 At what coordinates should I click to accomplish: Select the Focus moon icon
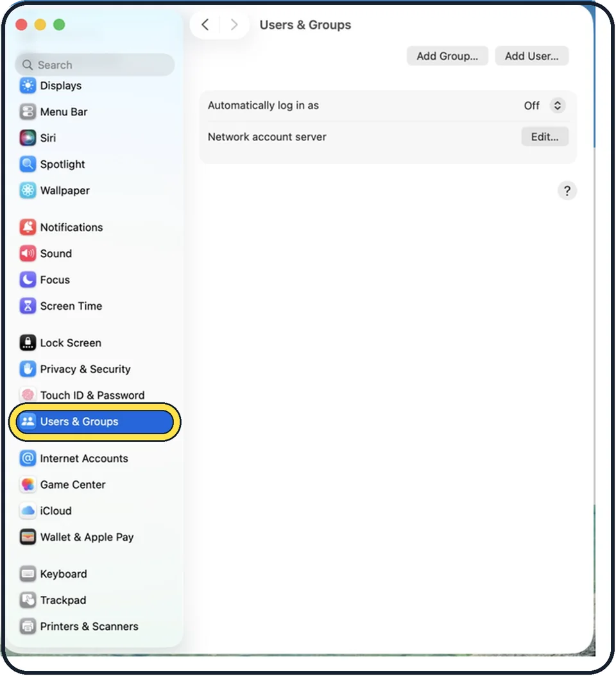click(28, 280)
